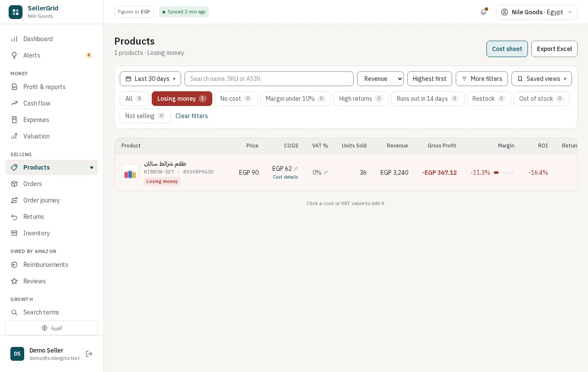
Task: Toggle the Out of stock filter
Action: point(541,99)
